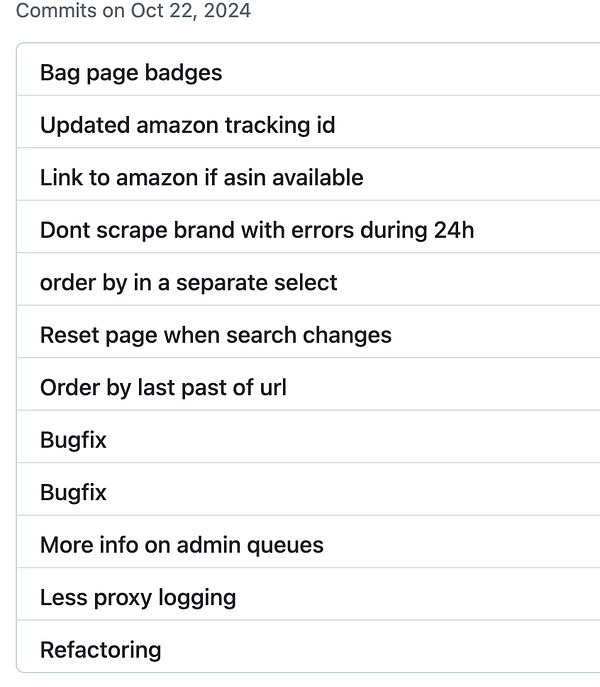View "Order by last past of url" commit
The width and height of the screenshot is (600, 687).
point(163,387)
